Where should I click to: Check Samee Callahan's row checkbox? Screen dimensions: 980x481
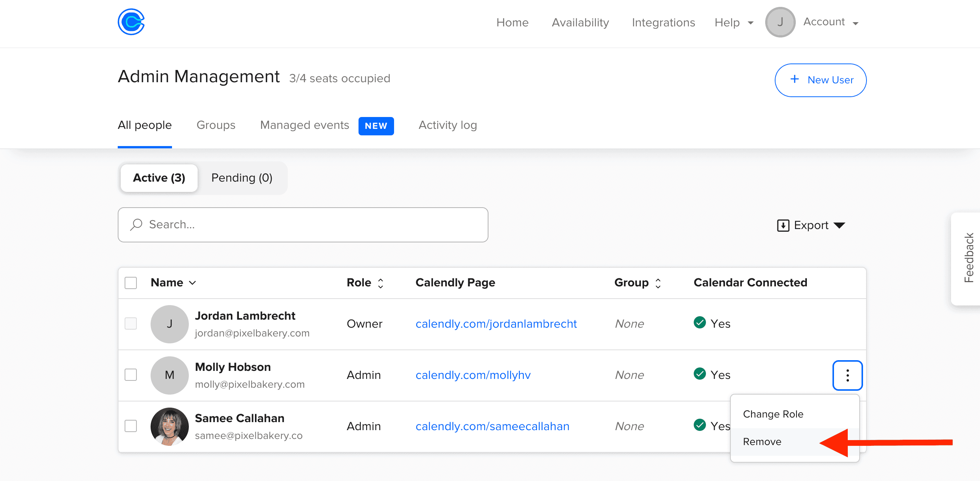(x=131, y=426)
